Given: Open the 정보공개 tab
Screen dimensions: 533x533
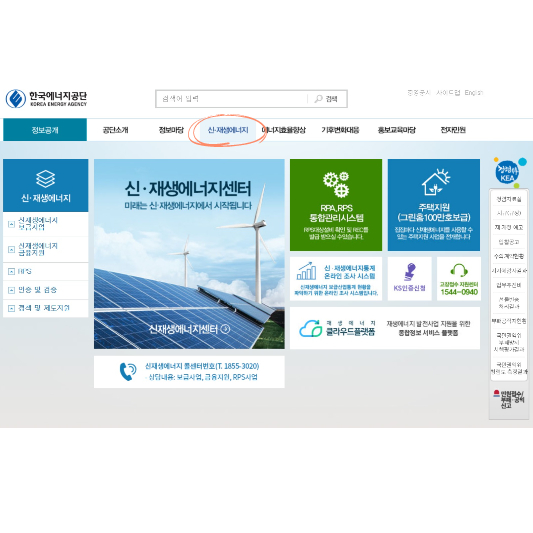Looking at the screenshot, I should (x=45, y=130).
